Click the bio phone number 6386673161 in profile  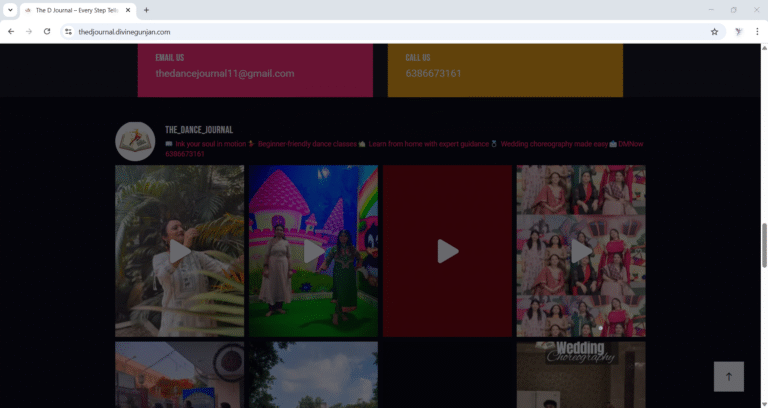(x=185, y=154)
